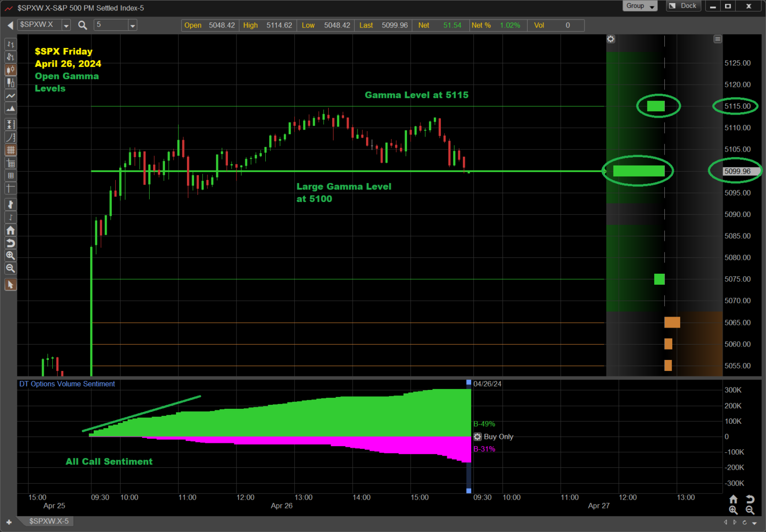Select the $SPXW.X-5 bottom tab
This screenshot has height=532, width=766.
[48, 521]
